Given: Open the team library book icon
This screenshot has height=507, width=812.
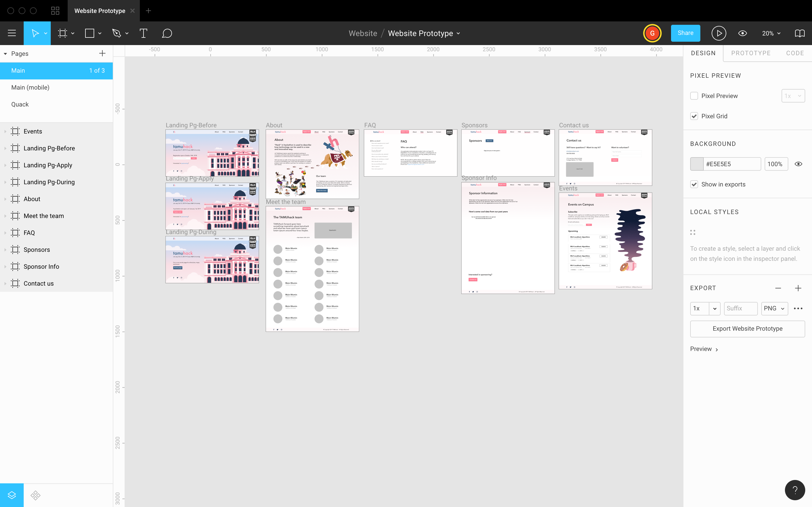Looking at the screenshot, I should click(x=800, y=33).
